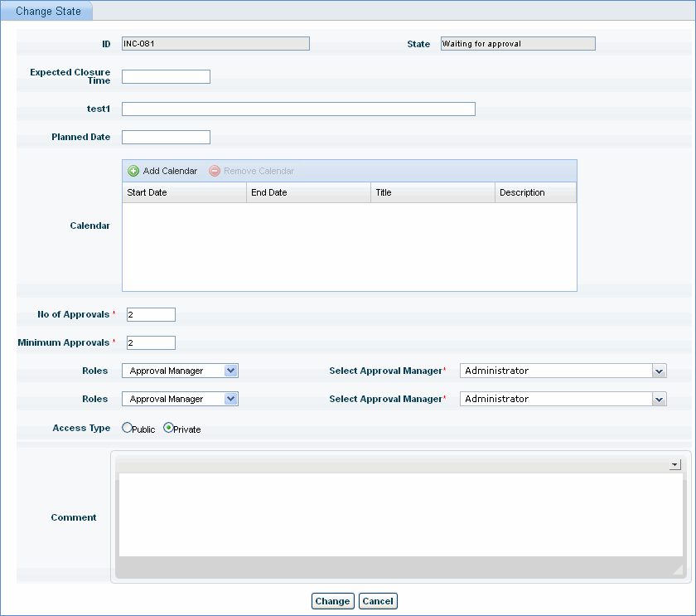The height and width of the screenshot is (616, 696).
Task: Expand the comment editor toolbar arrow
Action: 674,465
